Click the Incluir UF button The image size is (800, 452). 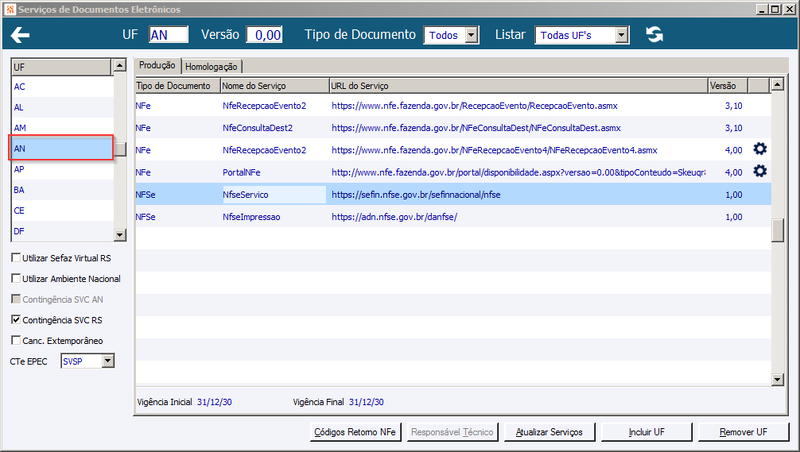tap(646, 432)
